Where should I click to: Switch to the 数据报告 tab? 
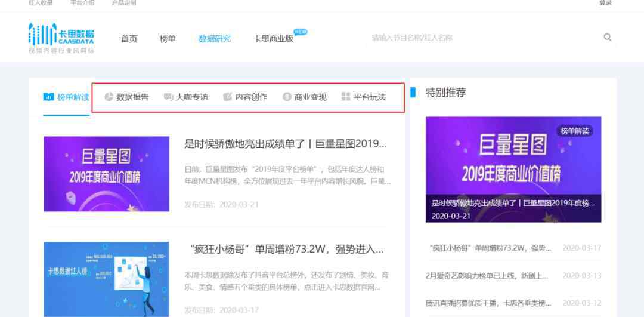click(x=126, y=97)
